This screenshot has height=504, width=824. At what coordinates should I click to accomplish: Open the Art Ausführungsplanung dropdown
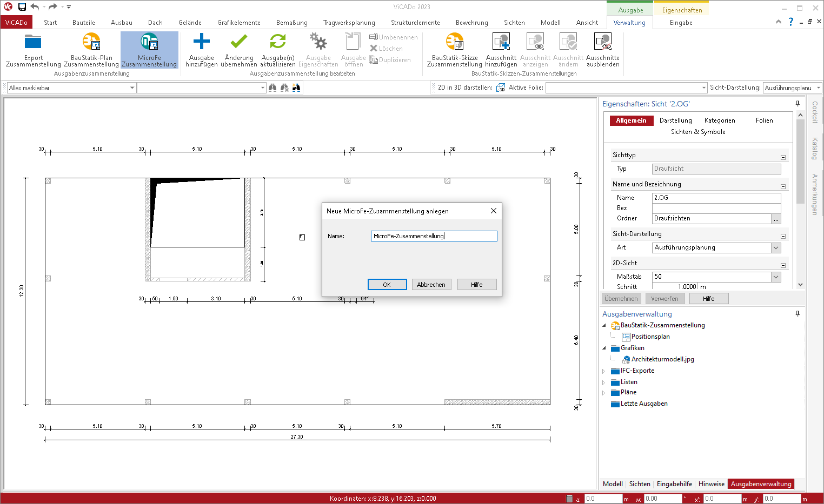tap(776, 247)
